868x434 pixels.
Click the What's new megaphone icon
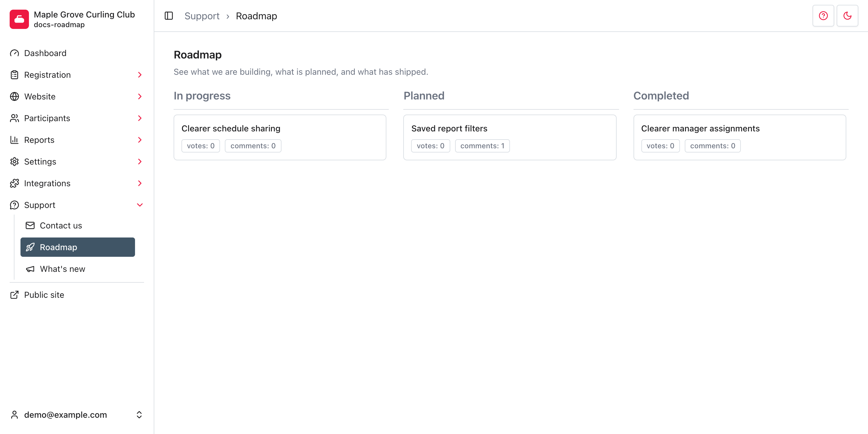click(30, 269)
